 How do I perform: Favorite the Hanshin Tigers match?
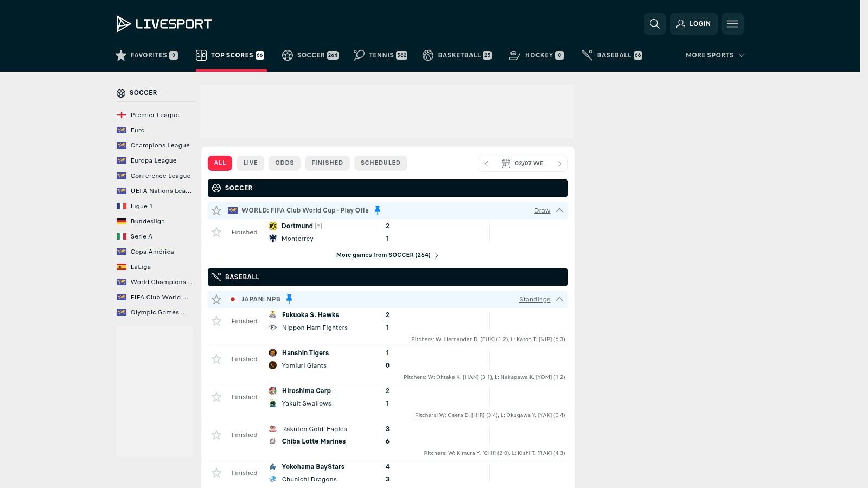(216, 359)
